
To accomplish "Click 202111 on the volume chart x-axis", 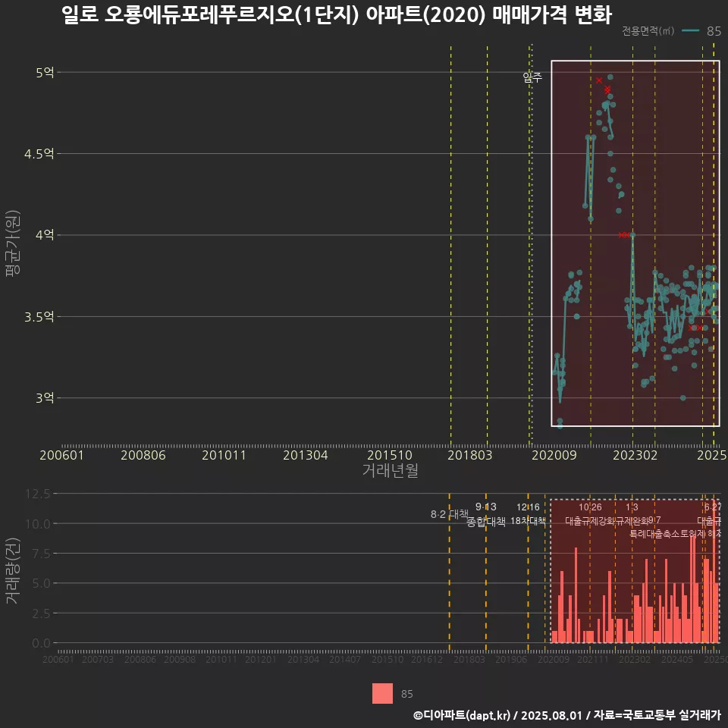I will [593, 659].
